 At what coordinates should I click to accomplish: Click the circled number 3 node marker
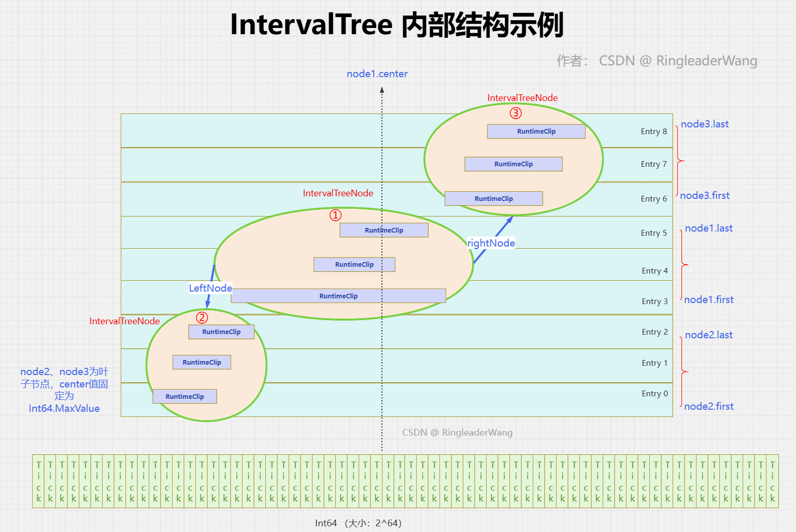pyautogui.click(x=515, y=113)
